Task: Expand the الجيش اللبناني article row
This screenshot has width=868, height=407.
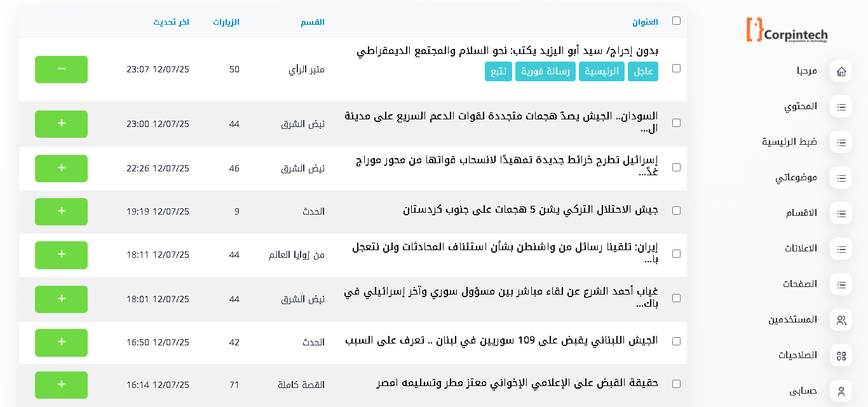Action: pyautogui.click(x=61, y=342)
